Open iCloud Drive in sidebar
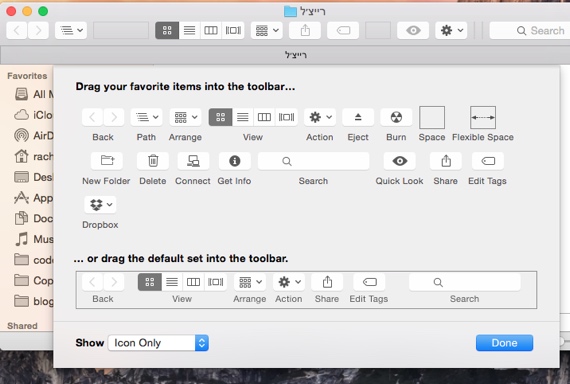 point(33,115)
